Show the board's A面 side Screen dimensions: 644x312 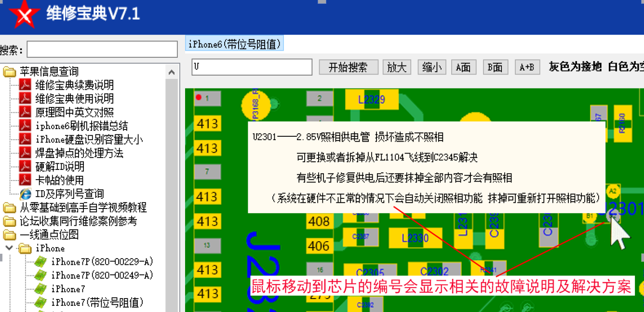[x=463, y=67]
